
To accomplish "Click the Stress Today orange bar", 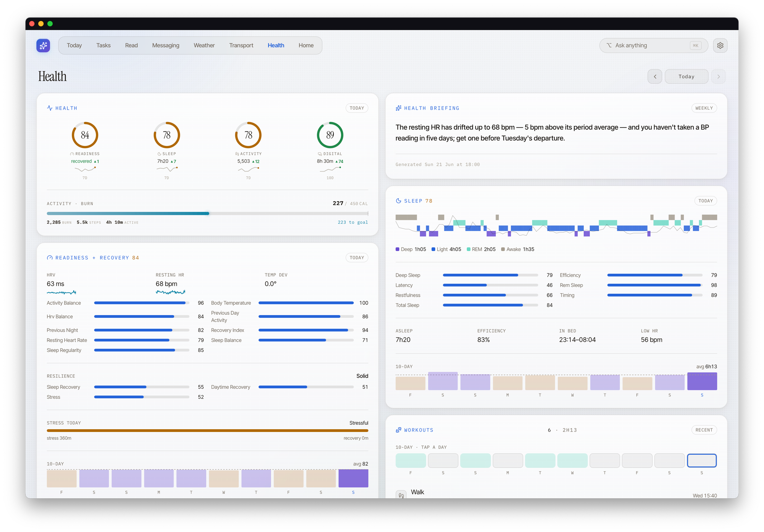I will click(x=207, y=430).
